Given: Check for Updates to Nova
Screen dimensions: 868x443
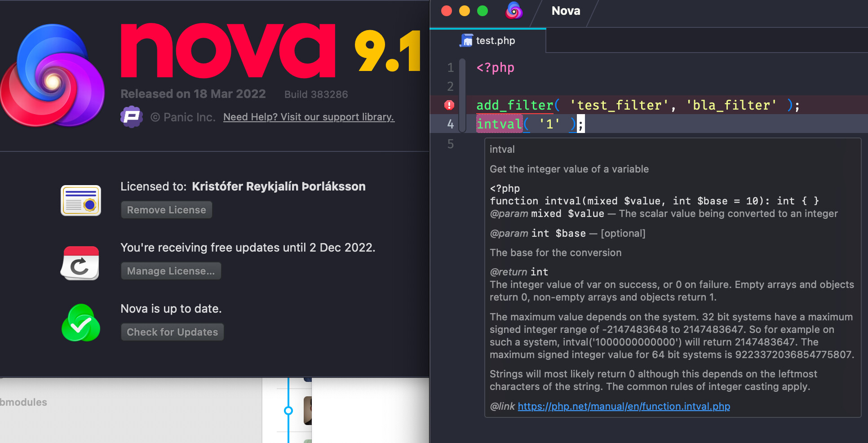Looking at the screenshot, I should [172, 332].
